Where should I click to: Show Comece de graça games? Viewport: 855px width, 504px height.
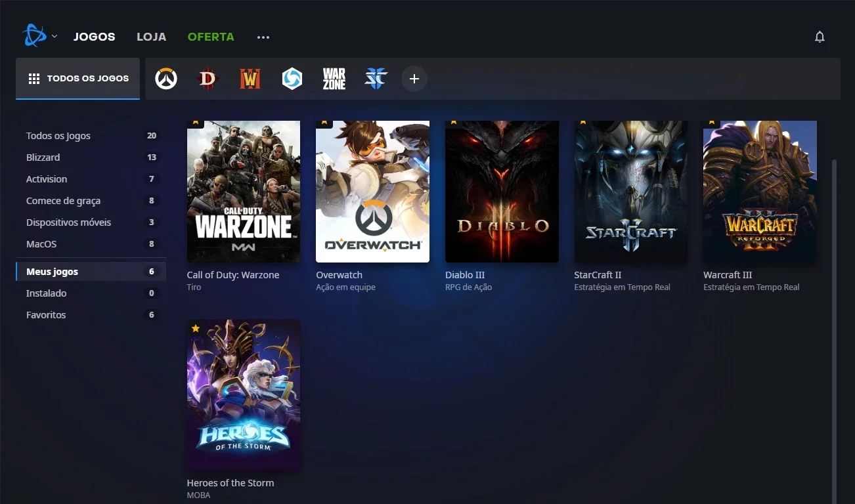[x=91, y=201]
